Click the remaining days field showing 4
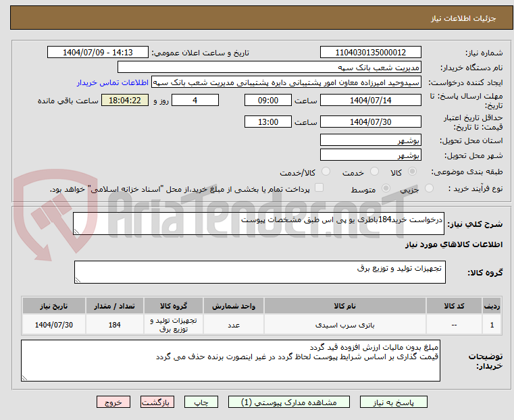This screenshot has width=514, height=420. click(x=195, y=100)
